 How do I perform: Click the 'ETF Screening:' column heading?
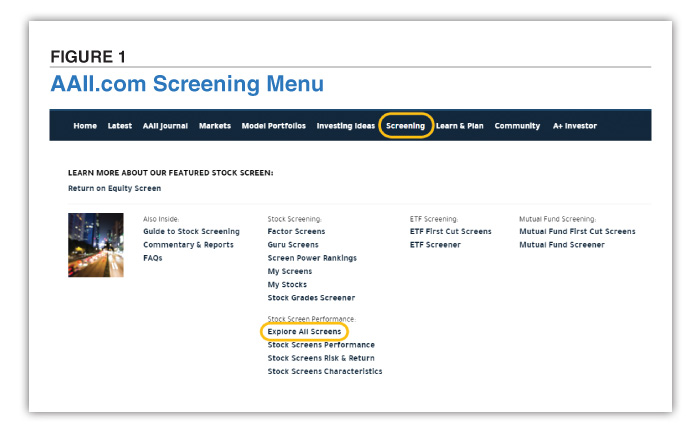(434, 219)
